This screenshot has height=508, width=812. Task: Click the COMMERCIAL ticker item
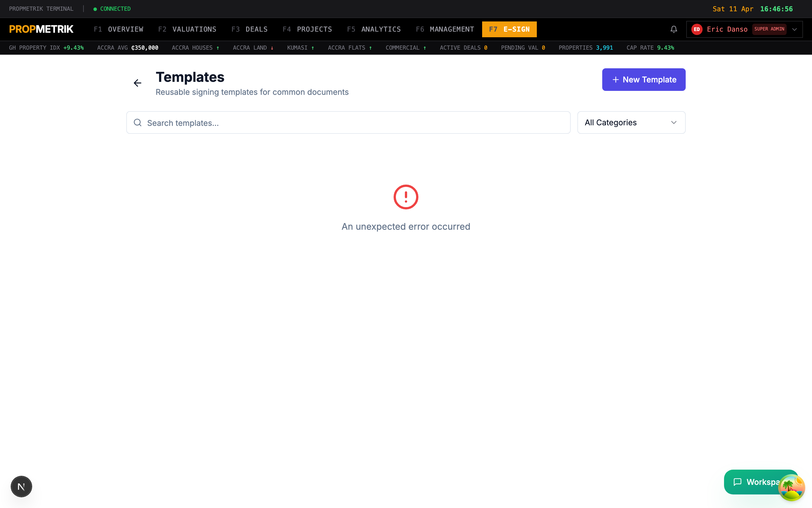(x=406, y=48)
